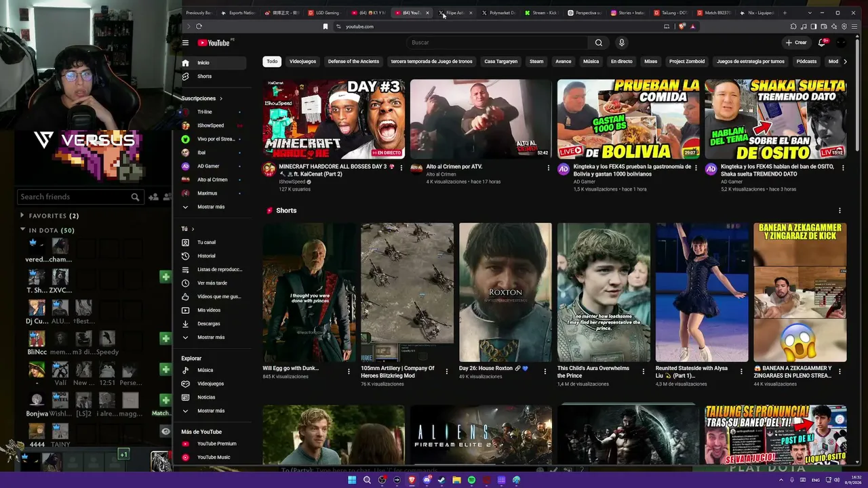This screenshot has width=868, height=488.
Task: Open Shorts from the sidebar
Action: pos(213,77)
